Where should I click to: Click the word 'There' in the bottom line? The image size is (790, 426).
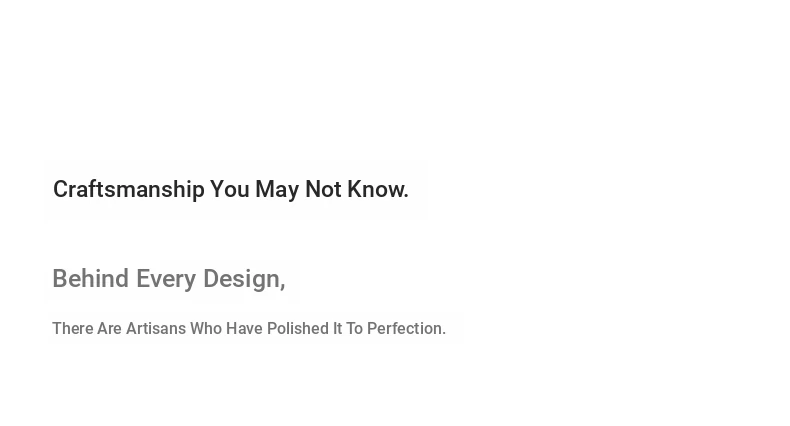tap(73, 328)
